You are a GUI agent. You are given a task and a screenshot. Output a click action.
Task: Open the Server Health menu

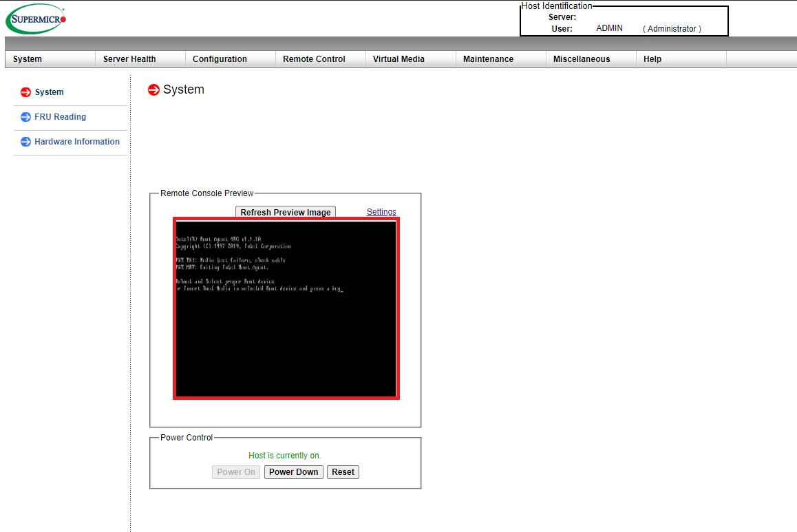click(x=129, y=59)
